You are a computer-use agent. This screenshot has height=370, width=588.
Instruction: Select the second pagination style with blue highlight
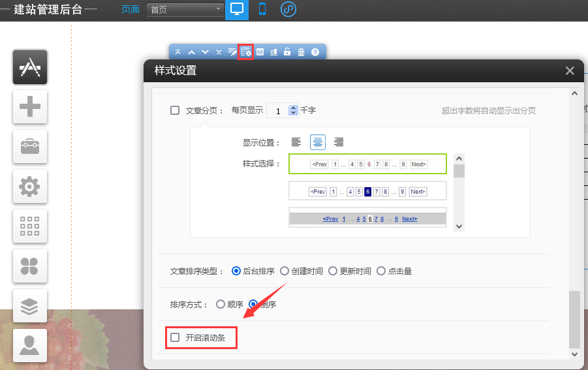tap(367, 191)
